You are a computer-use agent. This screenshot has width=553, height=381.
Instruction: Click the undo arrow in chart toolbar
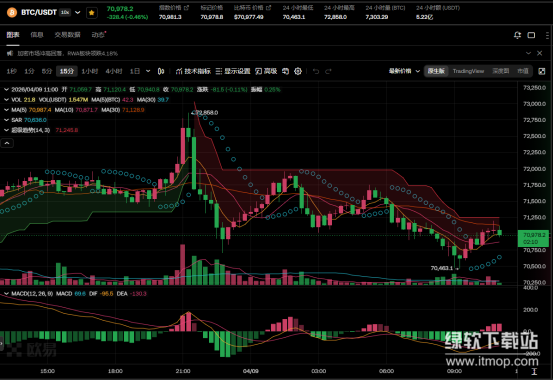(x=316, y=71)
